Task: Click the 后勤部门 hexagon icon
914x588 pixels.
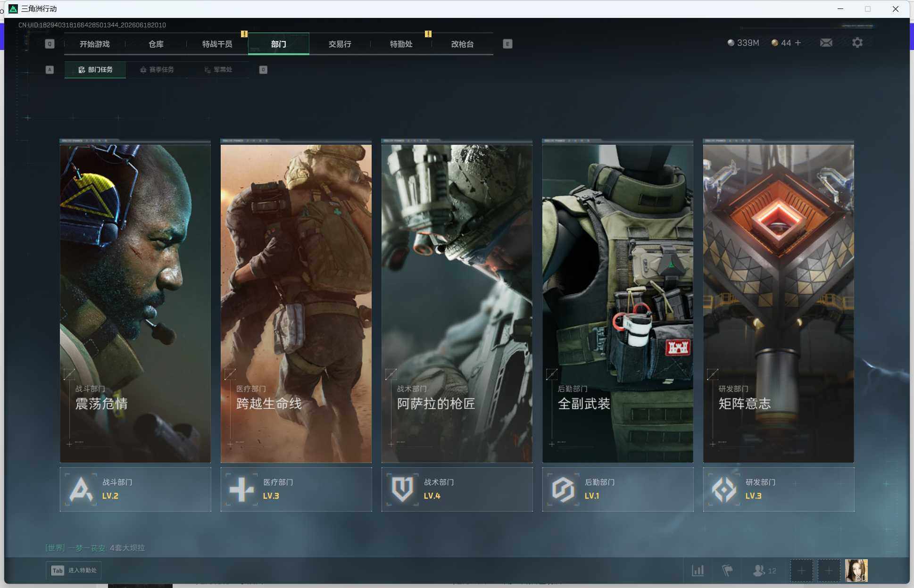Action: 563,489
